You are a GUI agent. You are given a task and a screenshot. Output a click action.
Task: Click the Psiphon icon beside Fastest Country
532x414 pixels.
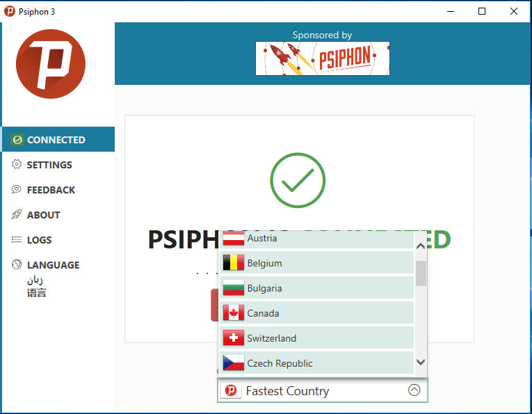(231, 390)
